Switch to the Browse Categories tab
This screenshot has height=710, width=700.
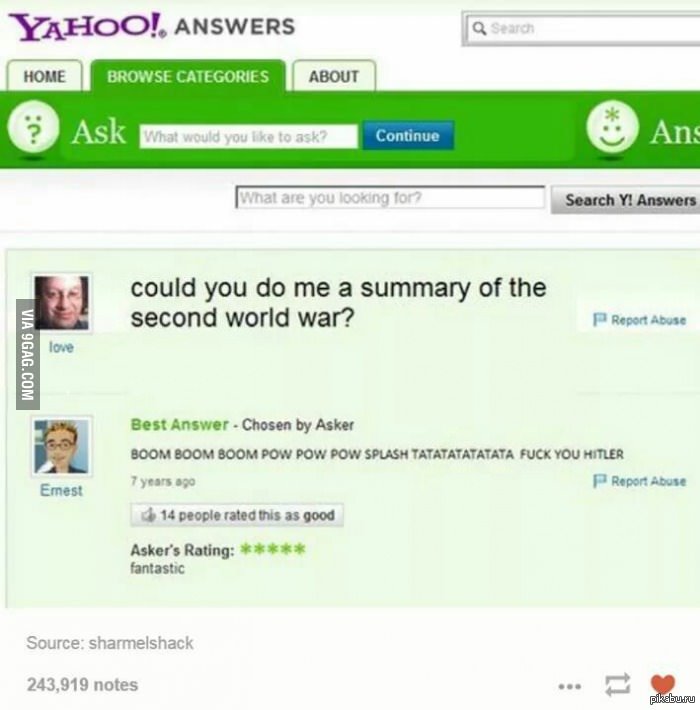tap(188, 76)
